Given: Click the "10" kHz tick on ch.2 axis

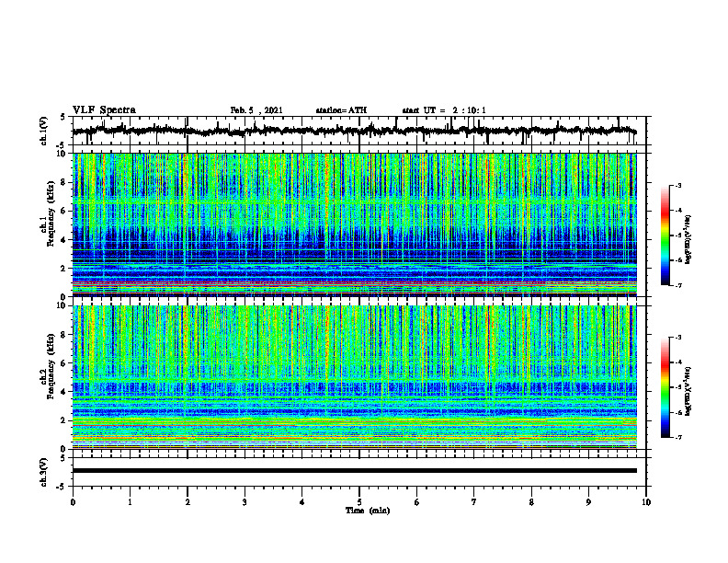Looking at the screenshot, I should [63, 305].
